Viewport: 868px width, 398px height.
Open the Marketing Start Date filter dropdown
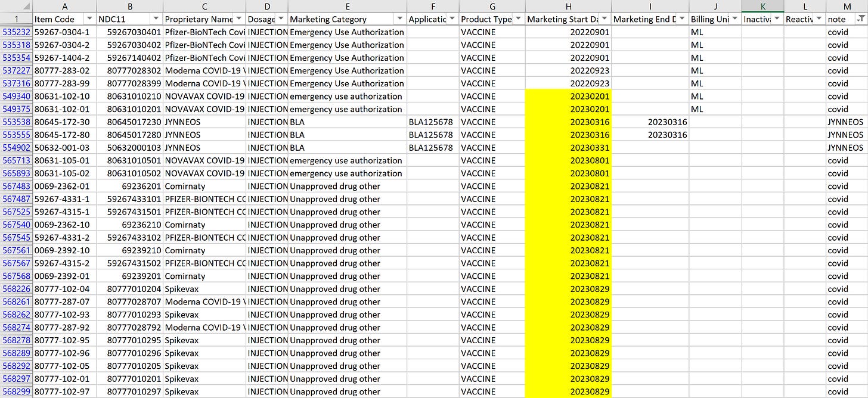[x=604, y=19]
